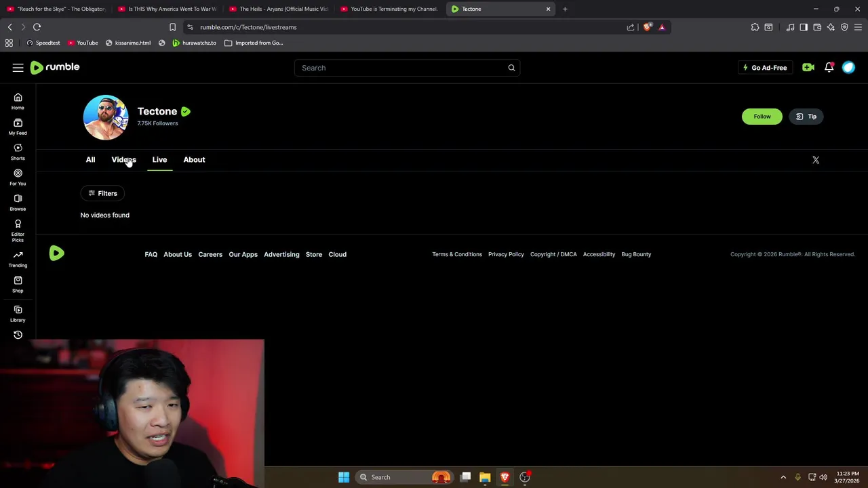Open the "Imported from Go..." bookmarks folder

(x=254, y=43)
